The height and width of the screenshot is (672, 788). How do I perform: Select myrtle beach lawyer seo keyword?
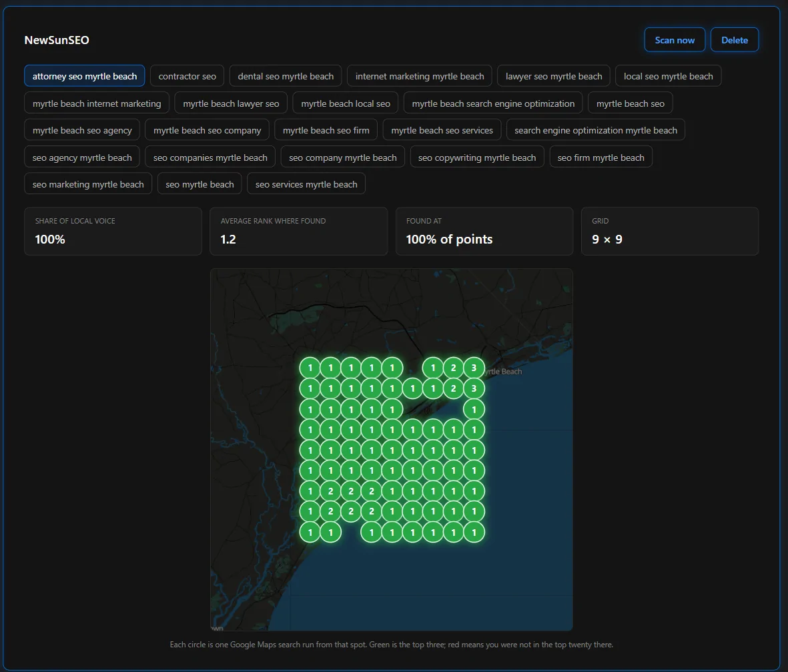[231, 103]
